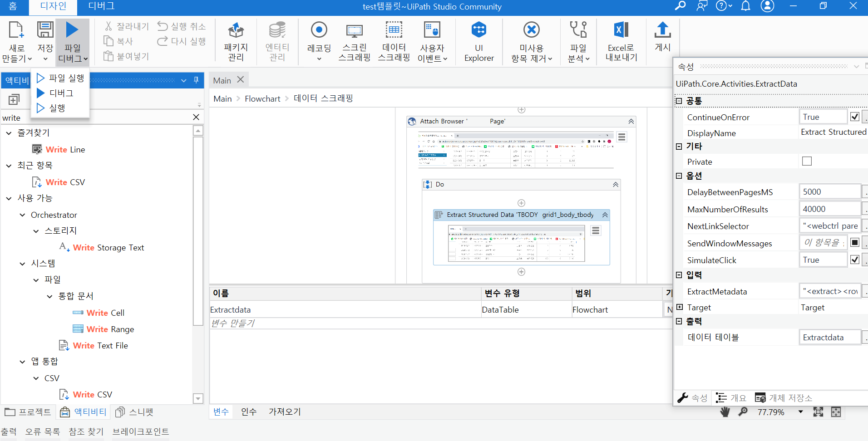Collapse the Attach Browser activity

click(x=631, y=122)
